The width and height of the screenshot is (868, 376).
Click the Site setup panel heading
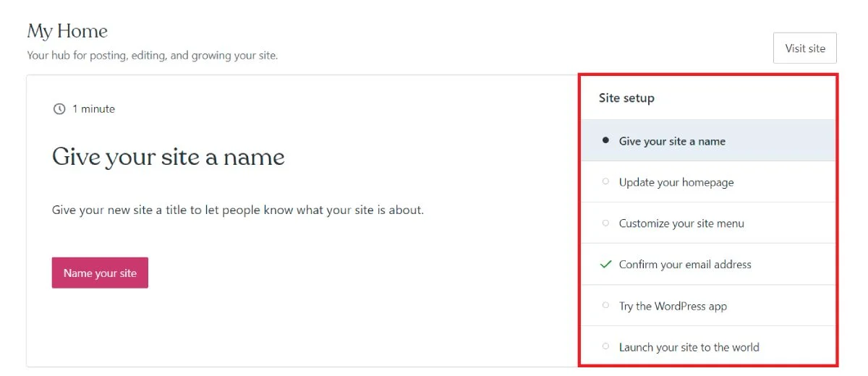coord(626,98)
